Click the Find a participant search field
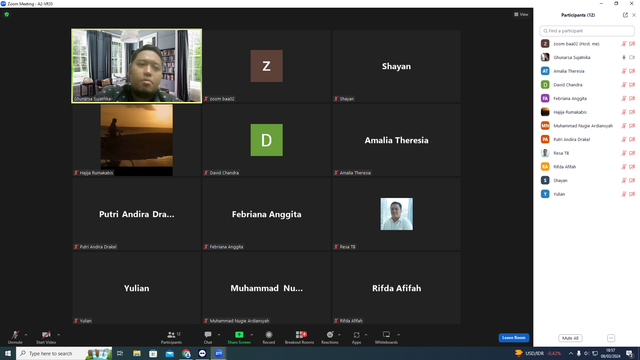Image resolution: width=640 pixels, height=360 pixels. tap(587, 31)
